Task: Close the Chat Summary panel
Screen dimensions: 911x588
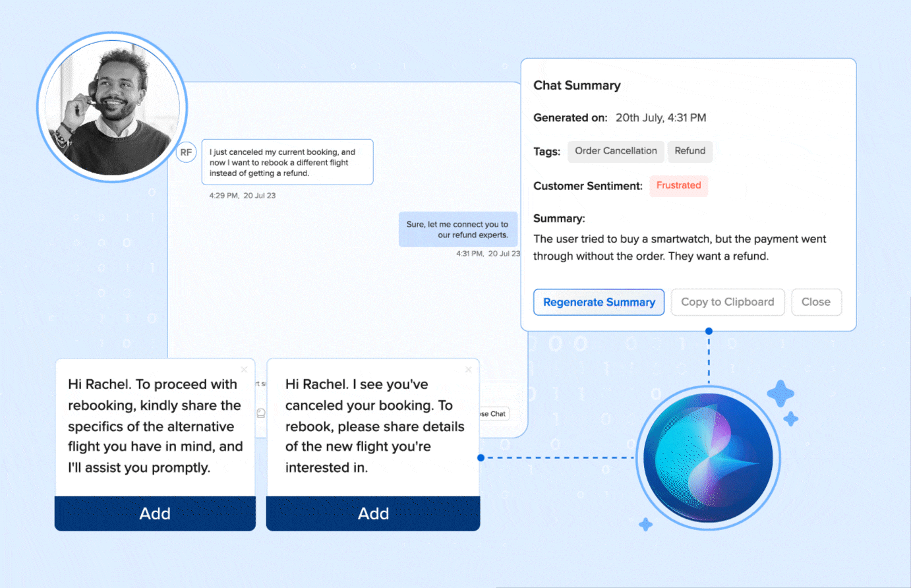Action: (815, 302)
